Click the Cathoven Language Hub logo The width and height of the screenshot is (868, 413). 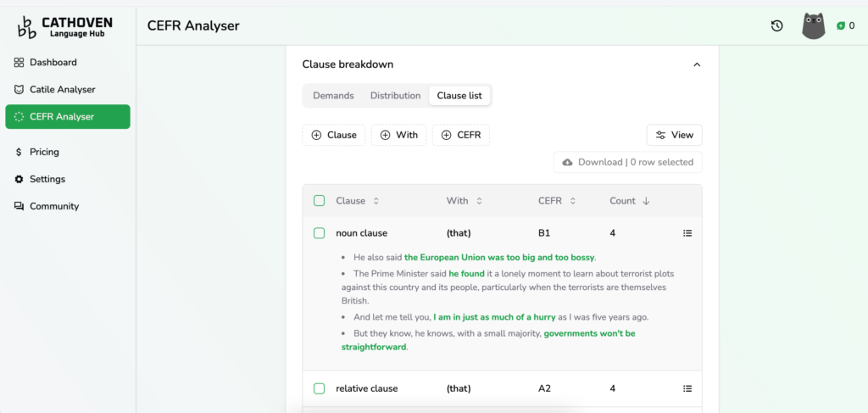tap(64, 27)
